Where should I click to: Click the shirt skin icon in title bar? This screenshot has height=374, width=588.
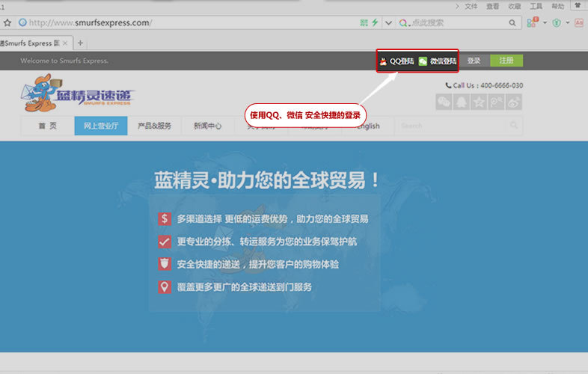[578, 5]
